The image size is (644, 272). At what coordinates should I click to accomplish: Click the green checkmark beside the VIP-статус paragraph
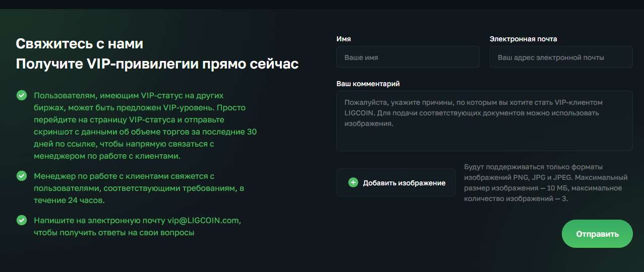(x=22, y=95)
